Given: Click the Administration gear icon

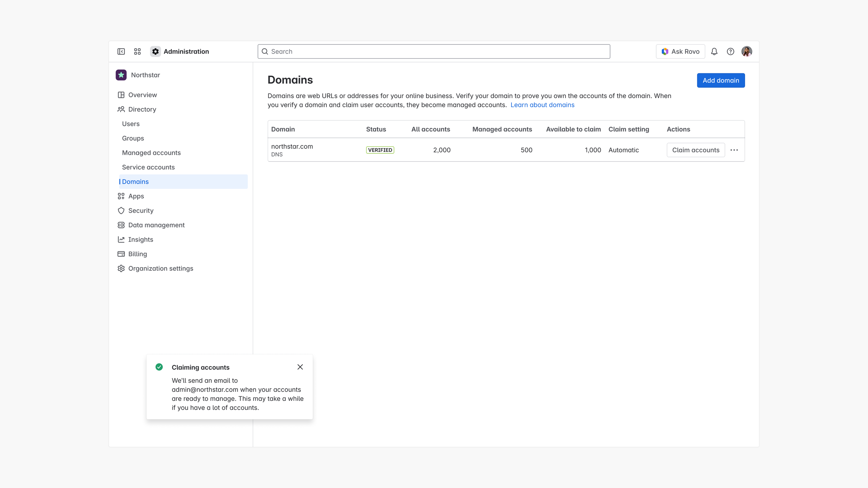Looking at the screenshot, I should (155, 51).
